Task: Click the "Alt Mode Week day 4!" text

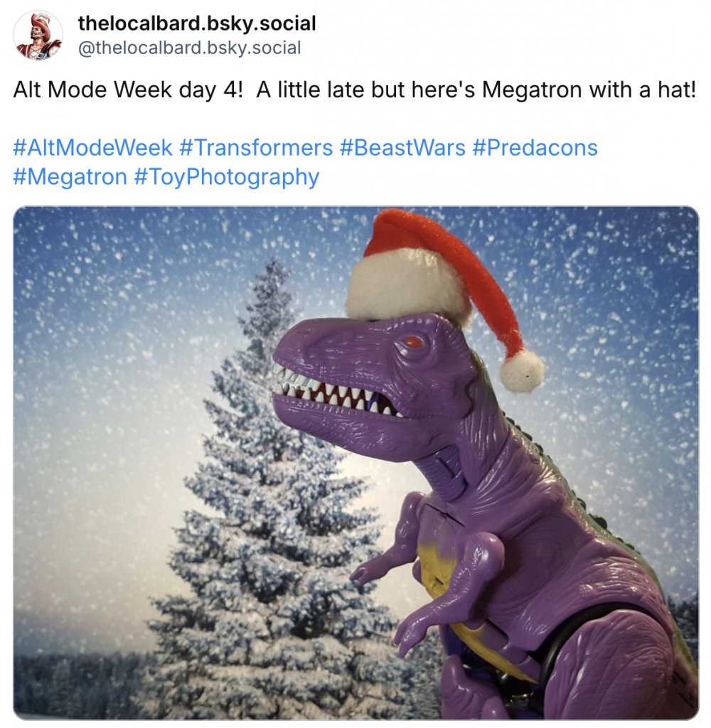Action: tap(128, 90)
